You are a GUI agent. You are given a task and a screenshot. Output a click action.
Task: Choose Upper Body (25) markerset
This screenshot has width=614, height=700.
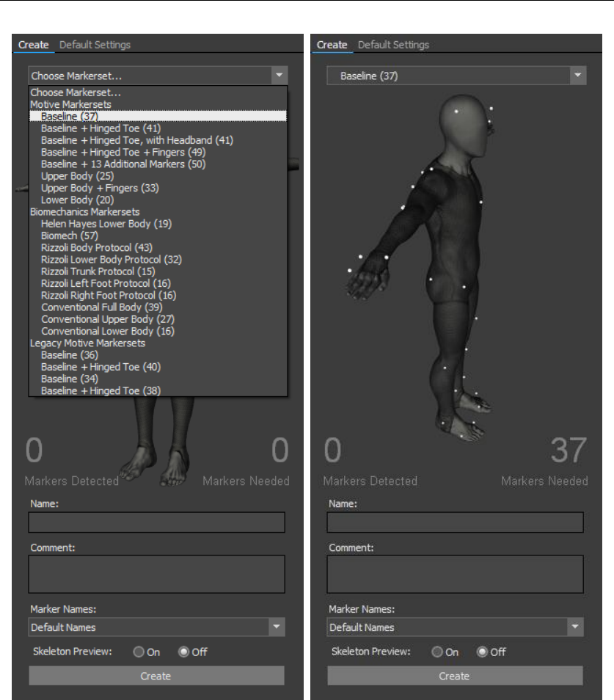tap(77, 176)
